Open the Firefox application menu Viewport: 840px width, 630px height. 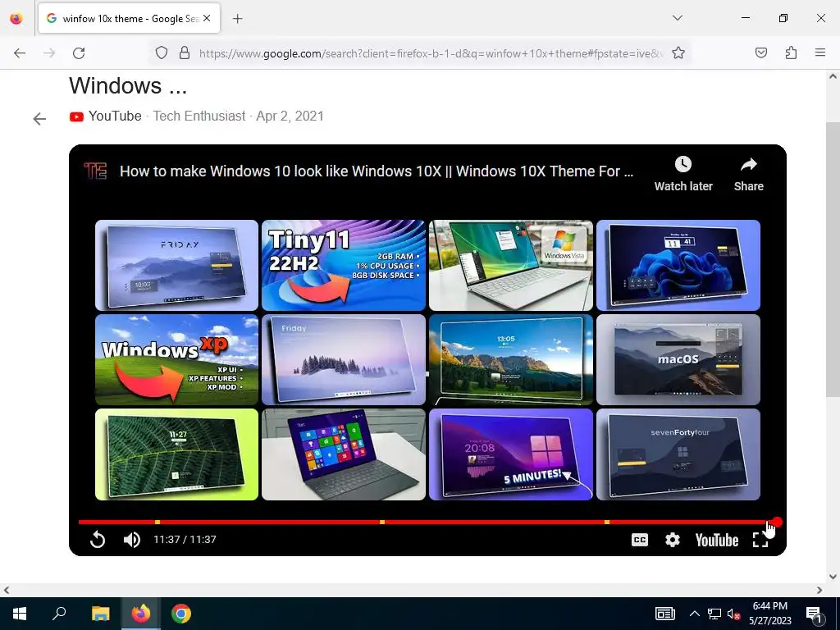(x=820, y=52)
